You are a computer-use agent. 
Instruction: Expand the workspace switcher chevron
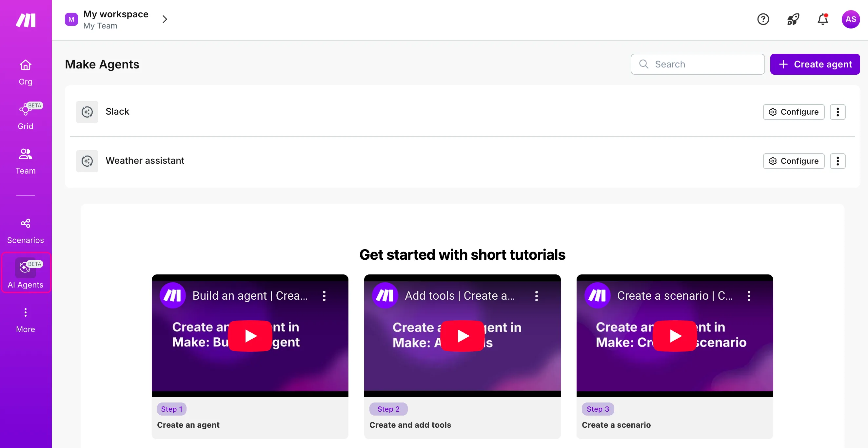[165, 20]
